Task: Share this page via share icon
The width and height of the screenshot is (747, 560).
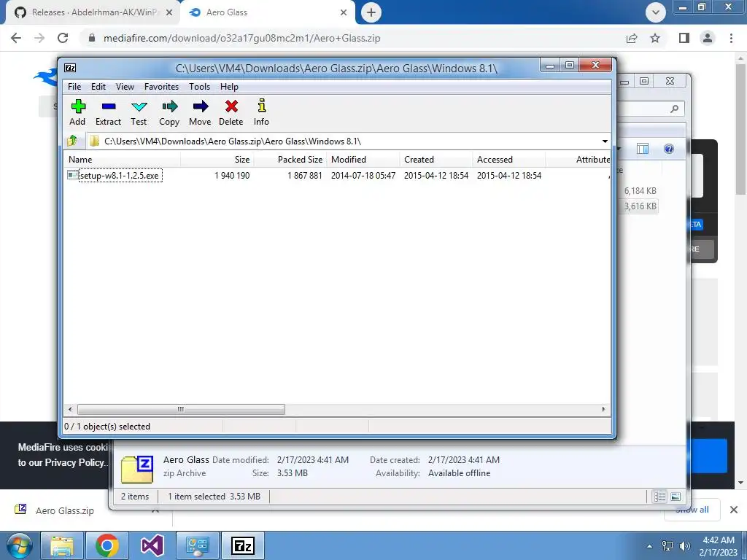Action: coord(632,38)
